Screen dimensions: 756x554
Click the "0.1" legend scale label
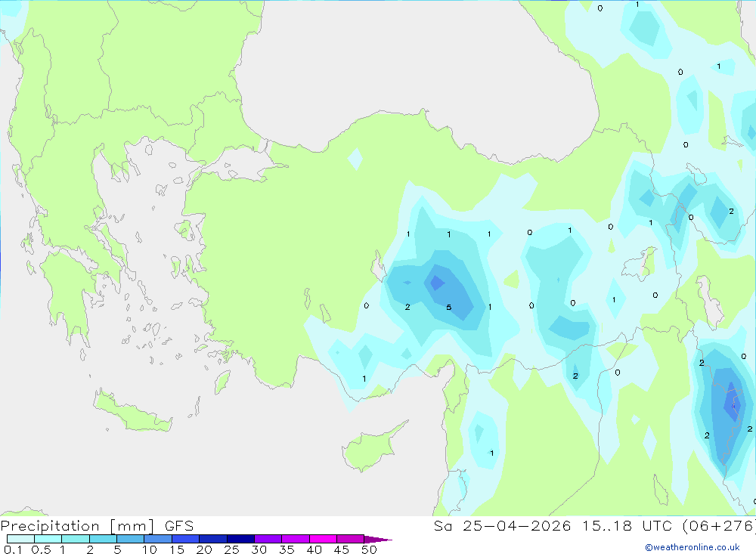click(13, 549)
